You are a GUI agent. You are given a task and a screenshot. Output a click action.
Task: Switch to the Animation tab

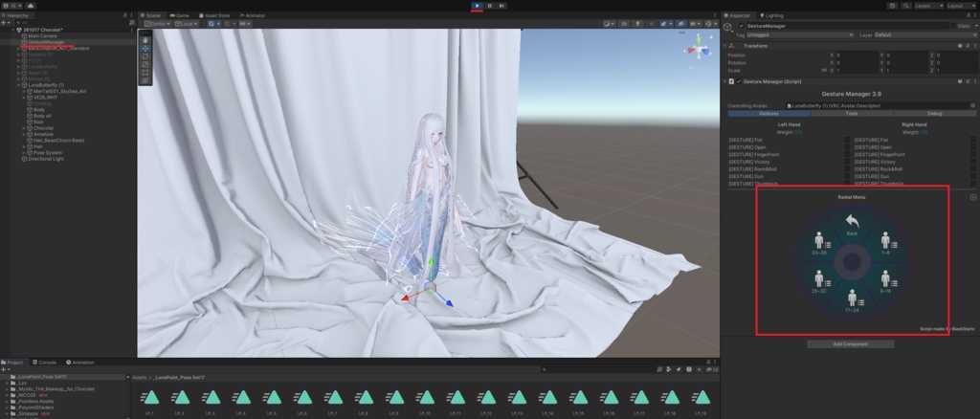(x=79, y=363)
